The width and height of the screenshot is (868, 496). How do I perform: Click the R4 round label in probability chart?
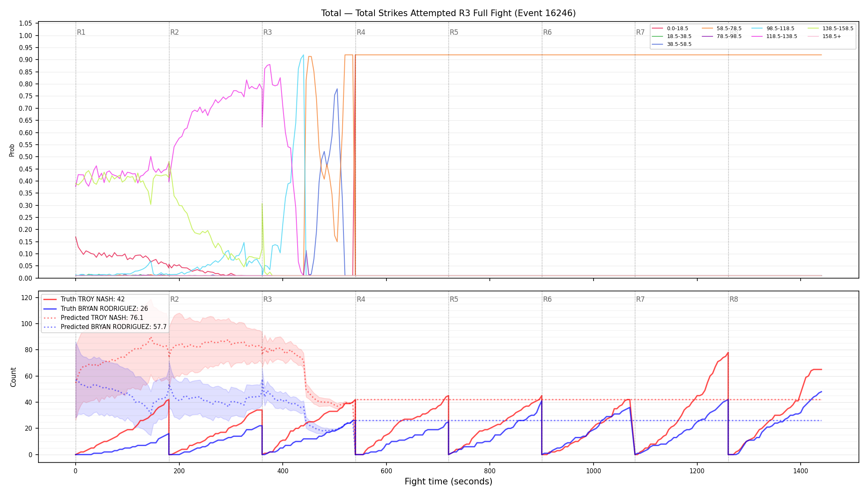pyautogui.click(x=361, y=32)
